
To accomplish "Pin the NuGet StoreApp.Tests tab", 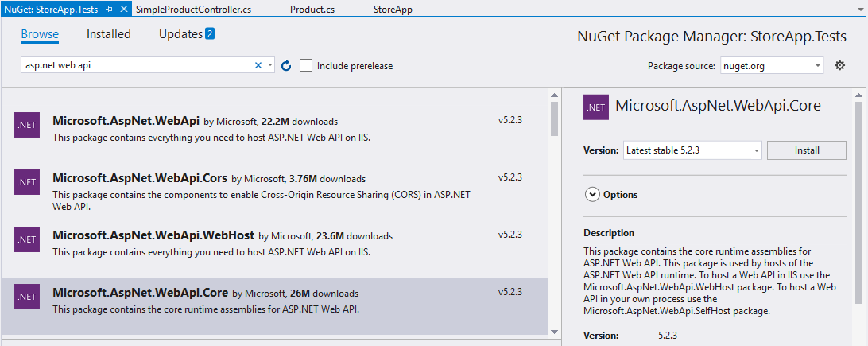I will click(x=109, y=9).
